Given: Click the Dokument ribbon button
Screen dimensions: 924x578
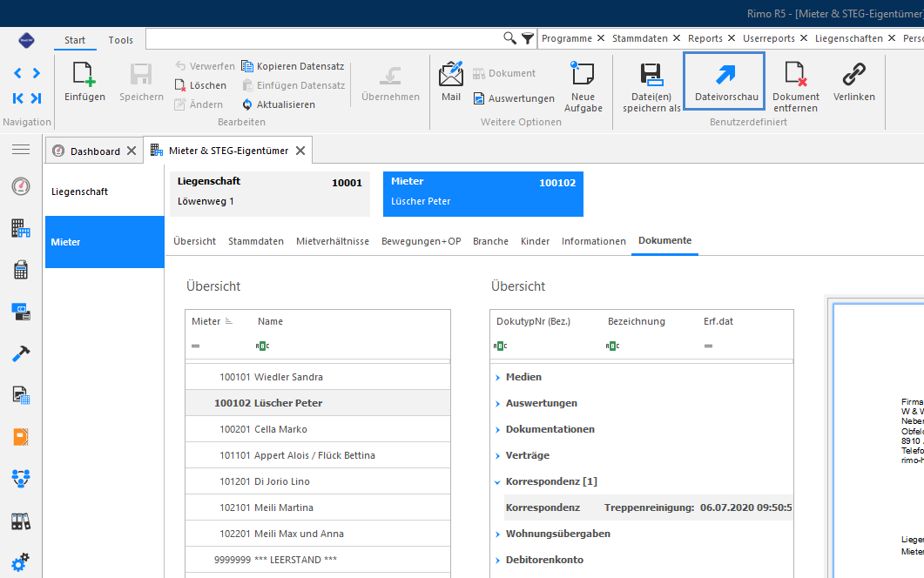Looking at the screenshot, I should click(504, 73).
